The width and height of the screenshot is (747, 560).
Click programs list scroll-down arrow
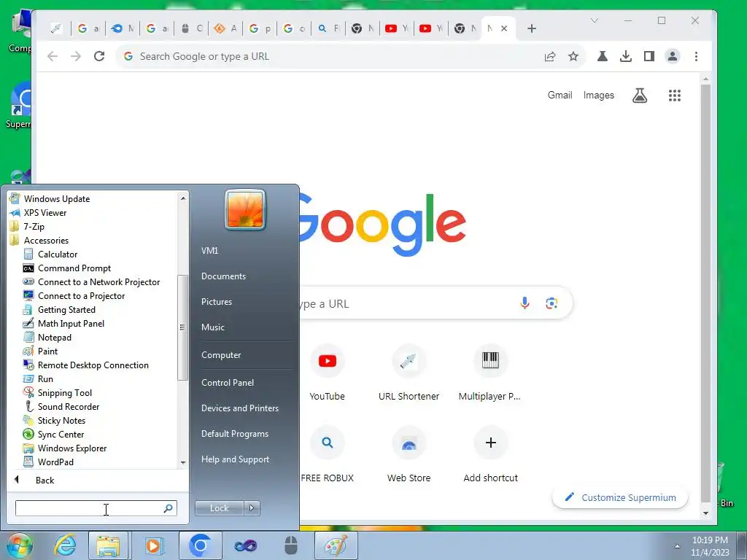(183, 462)
